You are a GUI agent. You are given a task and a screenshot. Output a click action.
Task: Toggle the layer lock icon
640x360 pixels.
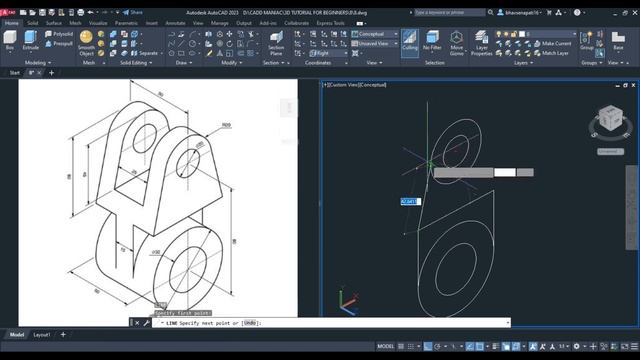[513, 34]
